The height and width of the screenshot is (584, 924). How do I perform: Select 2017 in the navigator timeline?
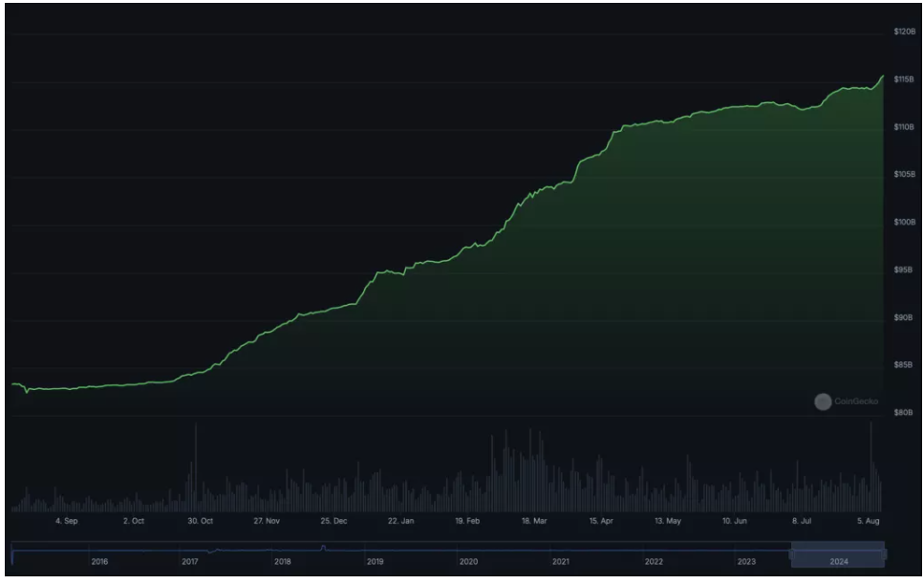[191, 562]
